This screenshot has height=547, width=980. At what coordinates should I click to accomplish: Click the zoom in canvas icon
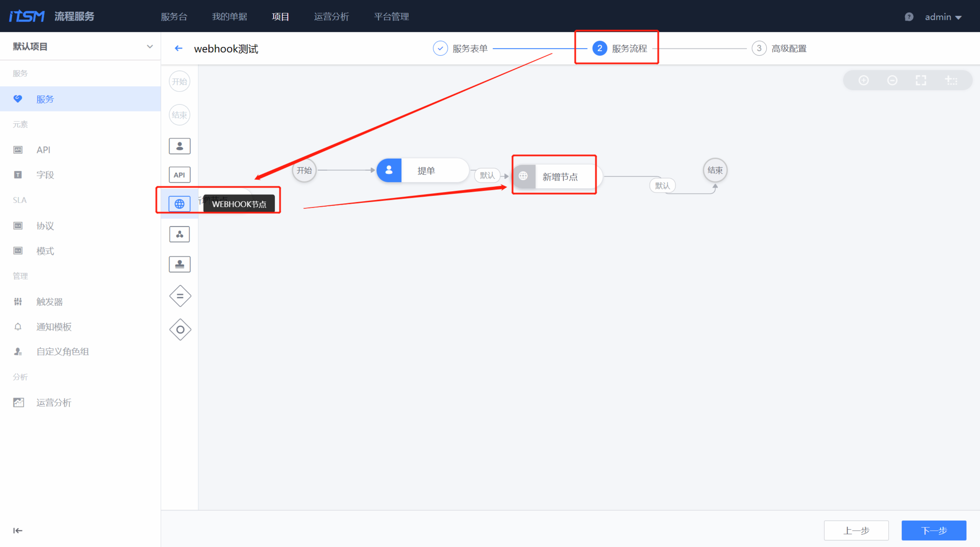coord(863,80)
